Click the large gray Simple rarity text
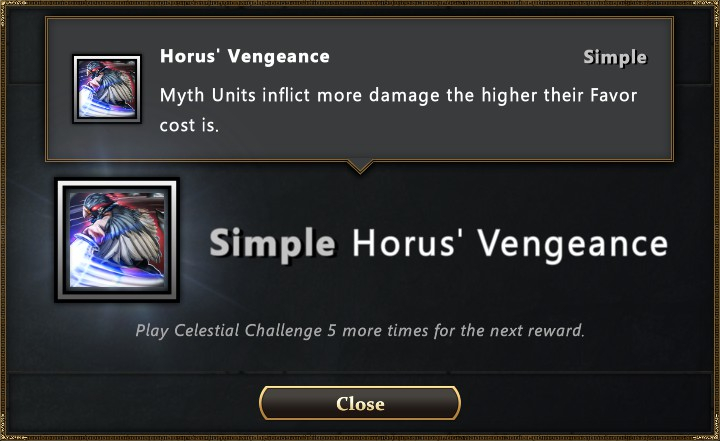The width and height of the screenshot is (720, 441). (272, 244)
